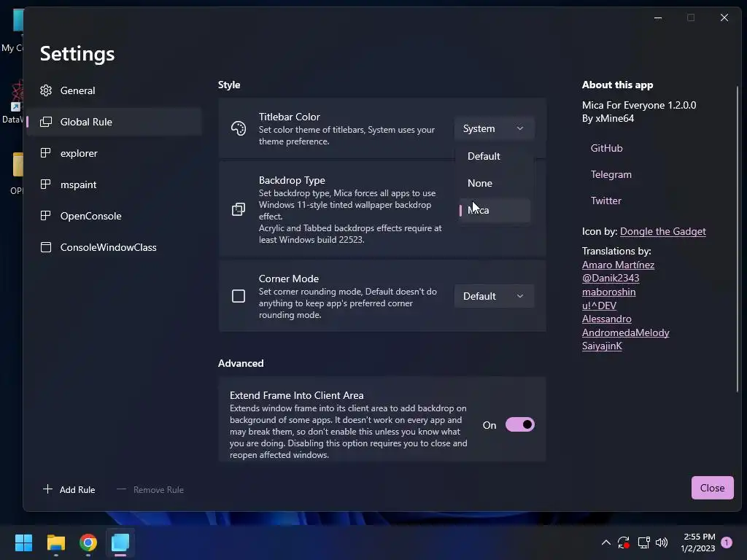Click Mica For Everyone 1.2.0.0 text

click(x=639, y=105)
